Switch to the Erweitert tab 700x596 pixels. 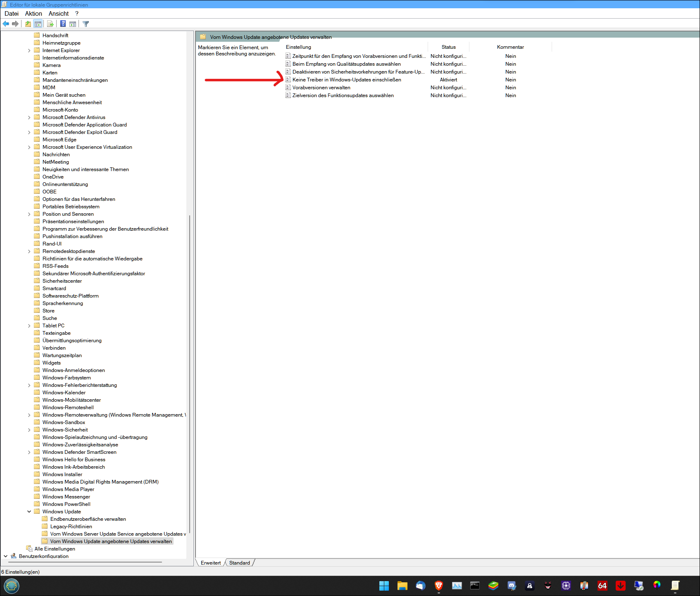pos(211,563)
